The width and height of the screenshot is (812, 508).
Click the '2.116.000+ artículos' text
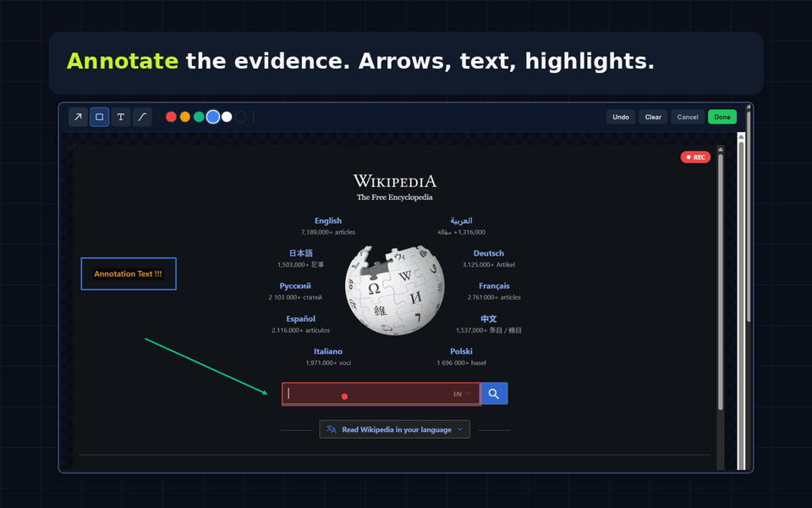pos(301,330)
